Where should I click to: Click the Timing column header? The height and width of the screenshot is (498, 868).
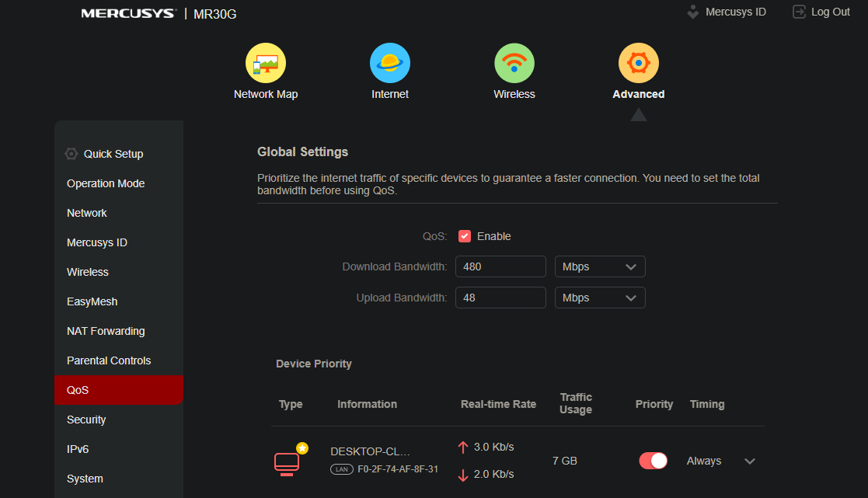click(x=707, y=405)
